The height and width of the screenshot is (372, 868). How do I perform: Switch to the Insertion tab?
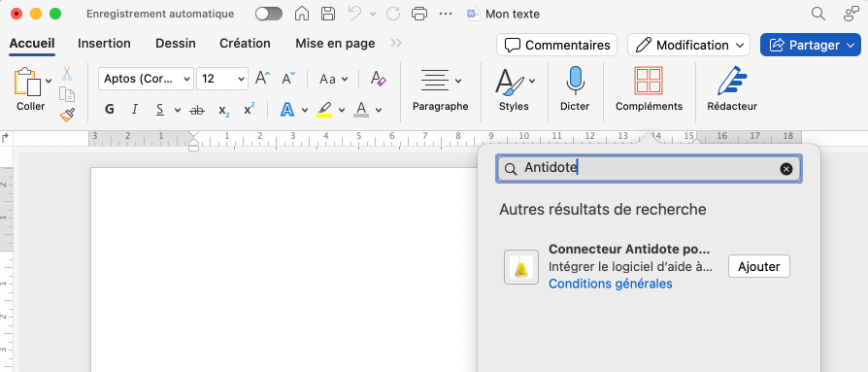[x=104, y=43]
